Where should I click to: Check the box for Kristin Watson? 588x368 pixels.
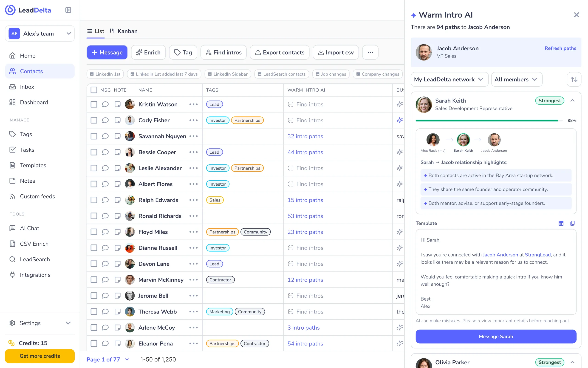(x=94, y=104)
